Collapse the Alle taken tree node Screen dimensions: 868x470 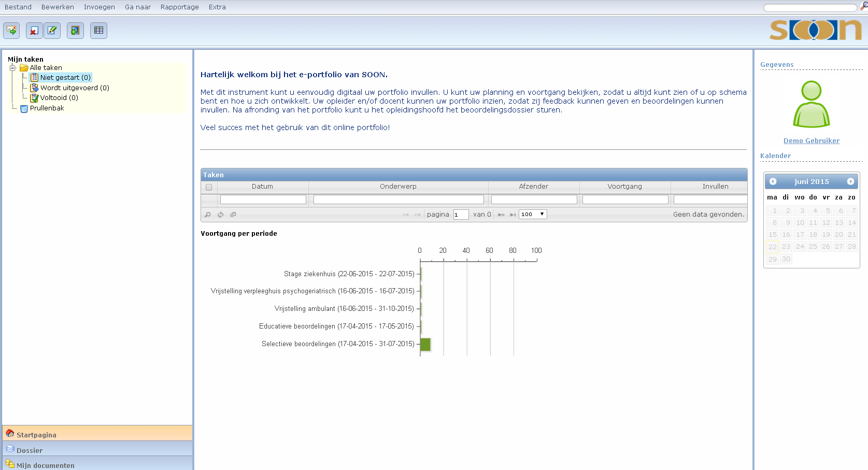pyautogui.click(x=12, y=68)
